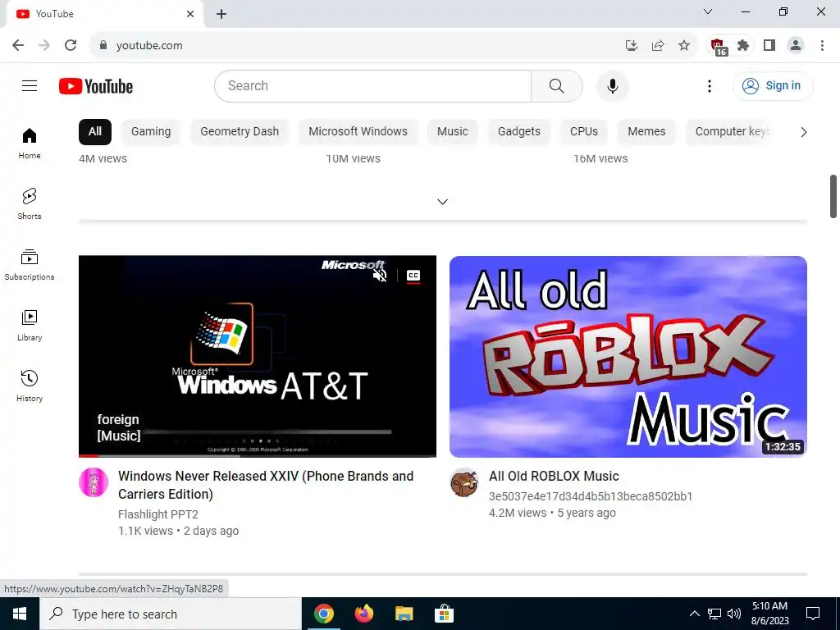Click the search magnifier button
Viewport: 840px width, 630px height.
[x=557, y=85]
